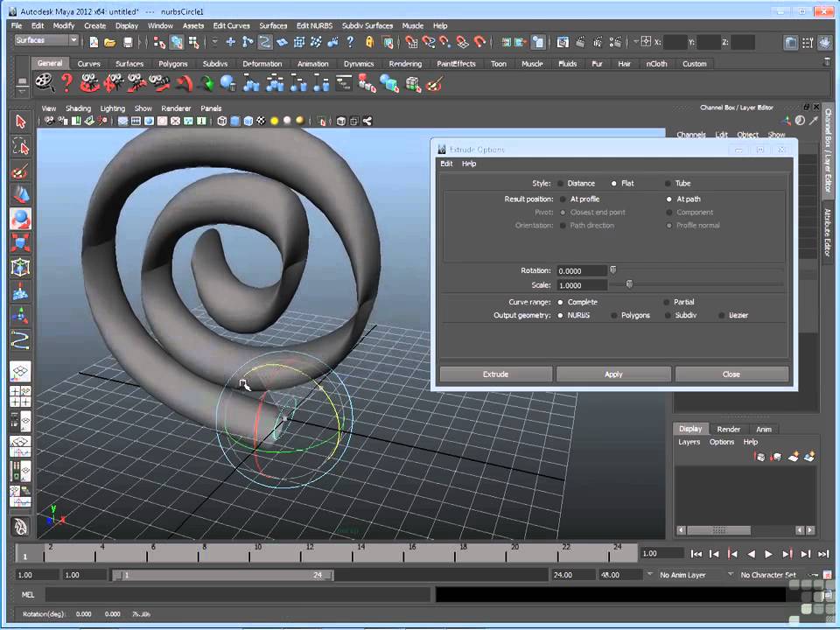Viewport: 840px width, 630px height.
Task: Click the paintbrush palette shelf icon
Action: [x=435, y=84]
